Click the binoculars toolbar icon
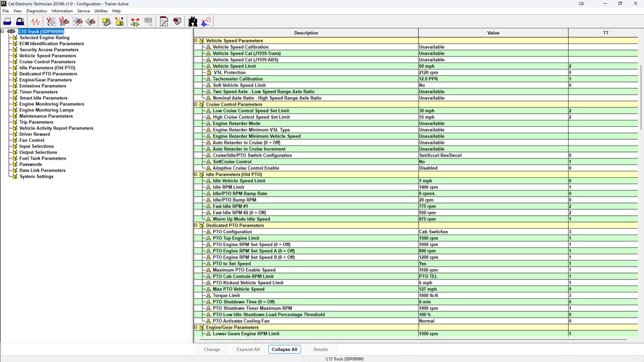Screen dimensions: 644x362 (x=193, y=21)
